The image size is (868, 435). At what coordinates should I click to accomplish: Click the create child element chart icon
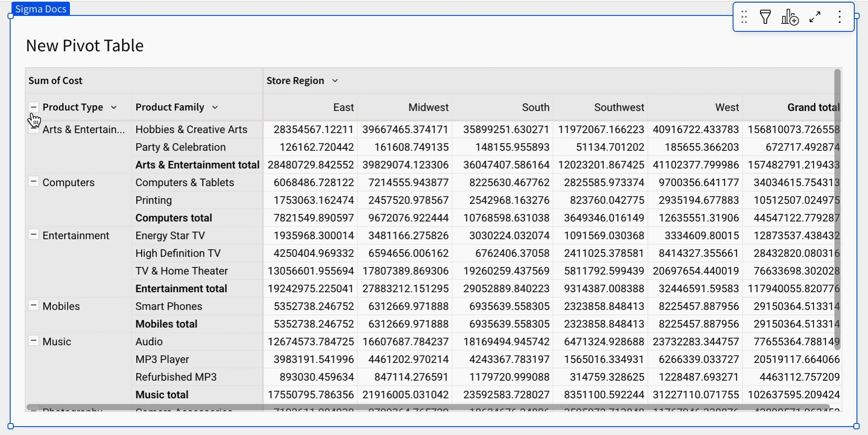point(790,17)
